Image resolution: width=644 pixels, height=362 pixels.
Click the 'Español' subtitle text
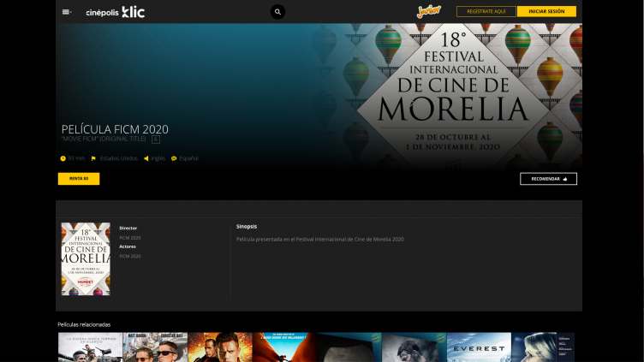(x=188, y=158)
